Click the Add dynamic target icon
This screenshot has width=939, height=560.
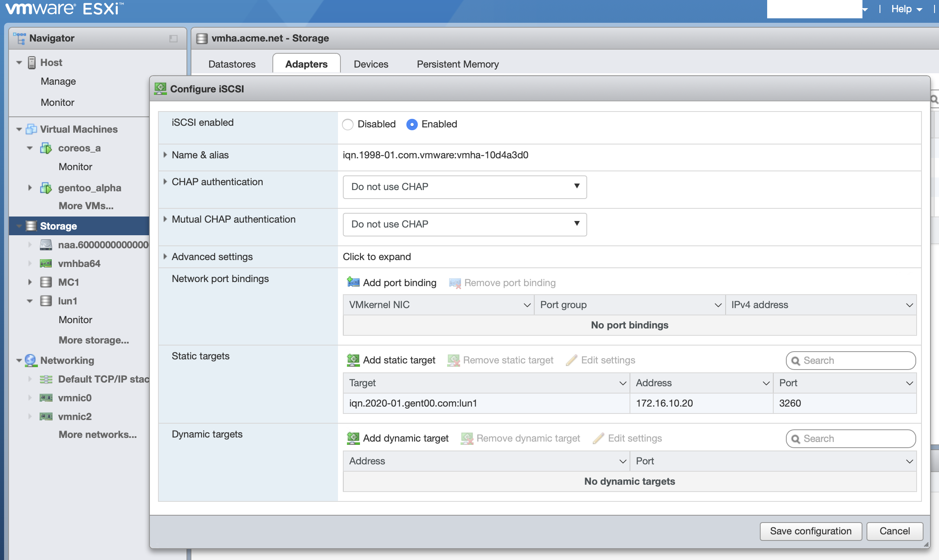353,438
